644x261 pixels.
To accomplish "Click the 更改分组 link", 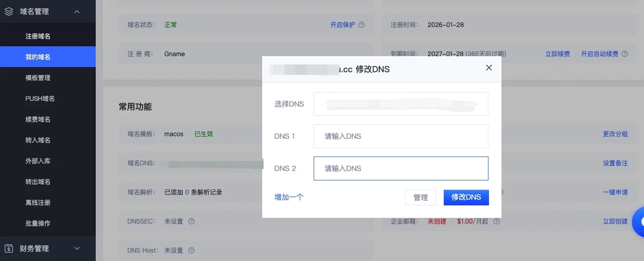I will point(615,134).
